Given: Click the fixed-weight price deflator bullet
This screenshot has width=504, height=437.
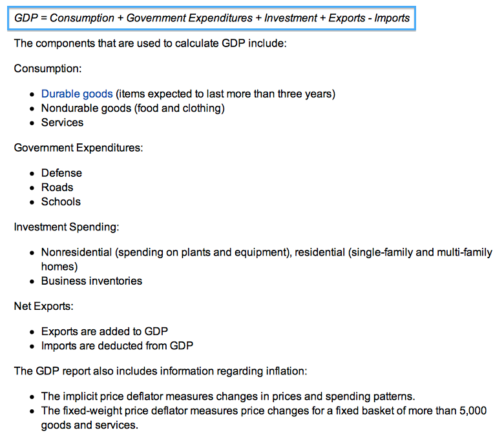Looking at the screenshot, I should [x=264, y=418].
